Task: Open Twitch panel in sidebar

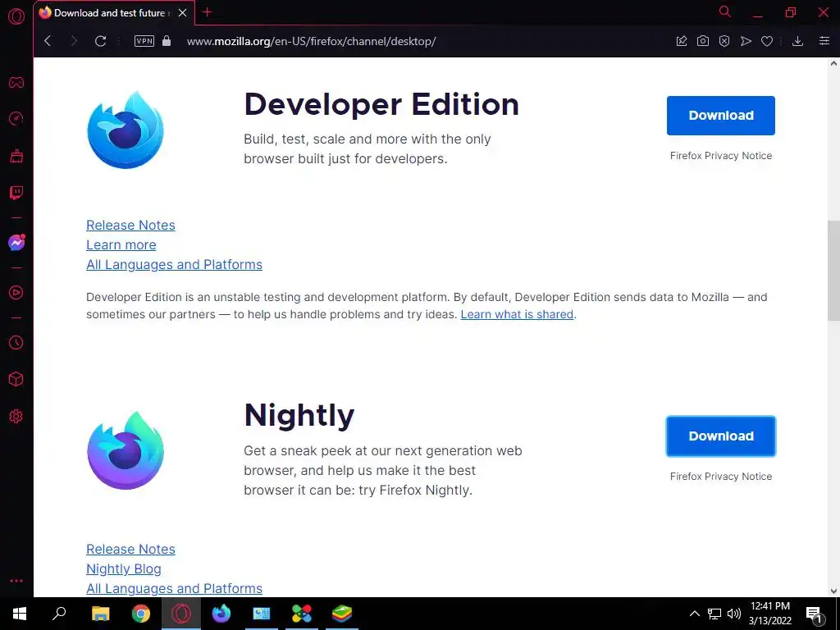Action: [x=16, y=192]
